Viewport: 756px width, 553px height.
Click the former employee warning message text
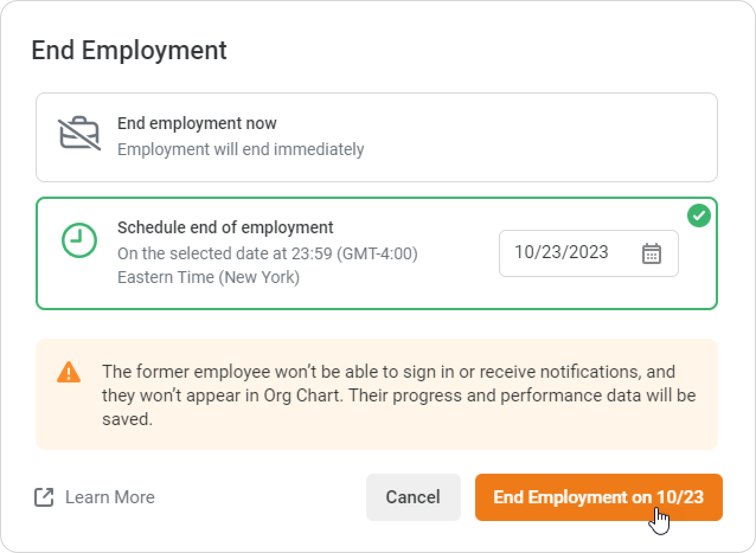click(x=388, y=384)
